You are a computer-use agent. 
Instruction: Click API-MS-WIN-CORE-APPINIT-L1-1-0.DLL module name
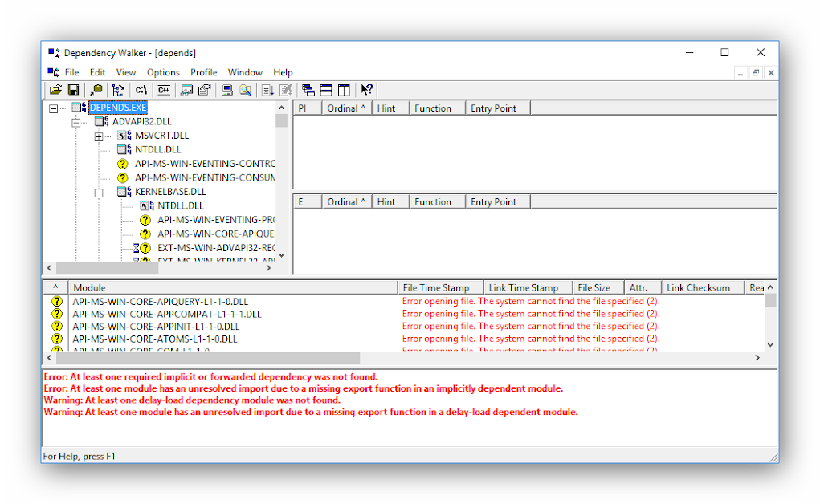[x=156, y=327]
